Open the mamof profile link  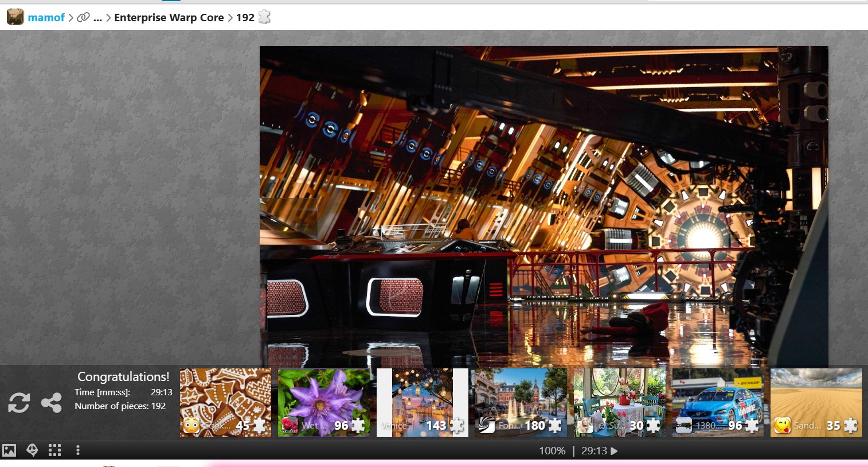tap(46, 17)
